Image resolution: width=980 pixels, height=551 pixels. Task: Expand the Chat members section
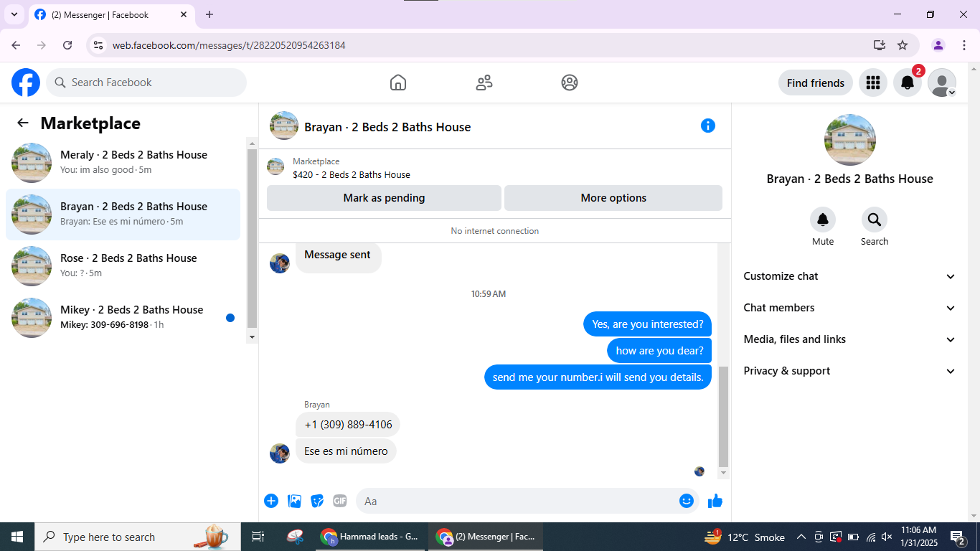[850, 308]
